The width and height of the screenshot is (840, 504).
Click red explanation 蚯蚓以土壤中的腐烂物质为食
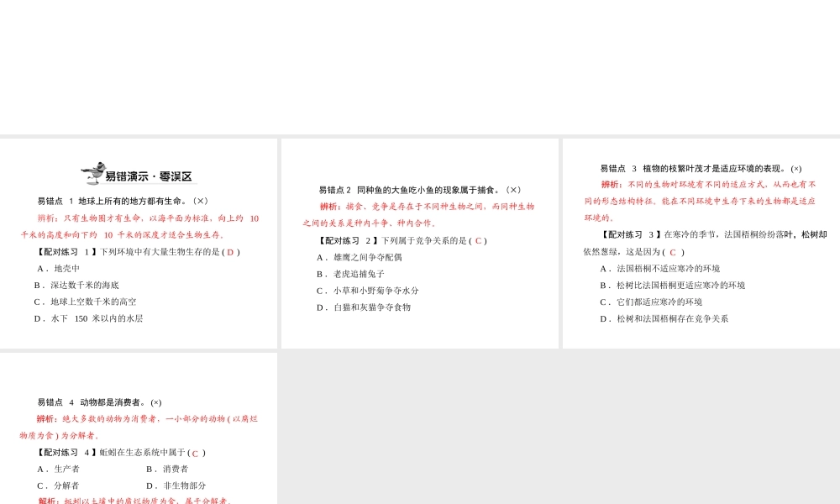[134, 501]
